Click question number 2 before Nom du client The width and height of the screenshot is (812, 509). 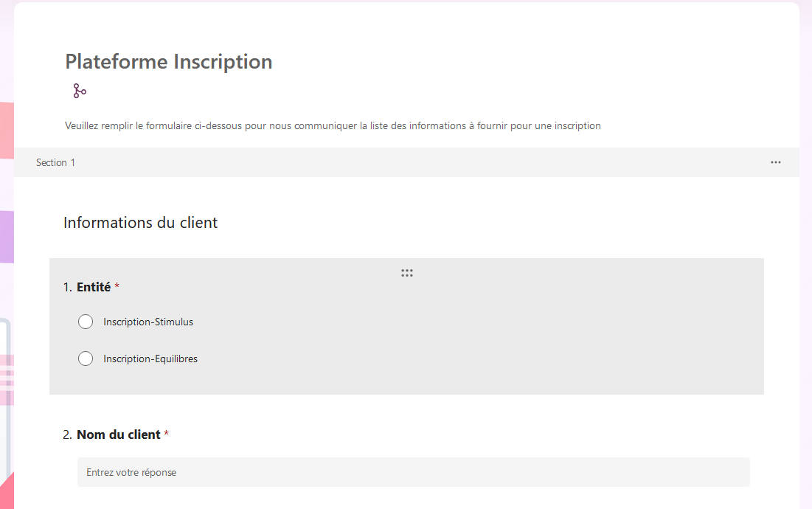click(68, 434)
